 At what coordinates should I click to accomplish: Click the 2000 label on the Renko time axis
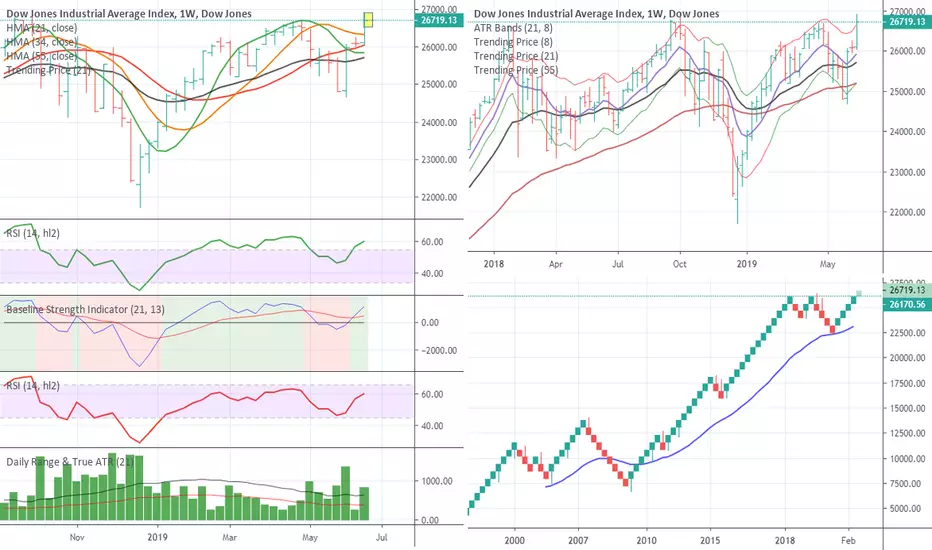tap(515, 540)
